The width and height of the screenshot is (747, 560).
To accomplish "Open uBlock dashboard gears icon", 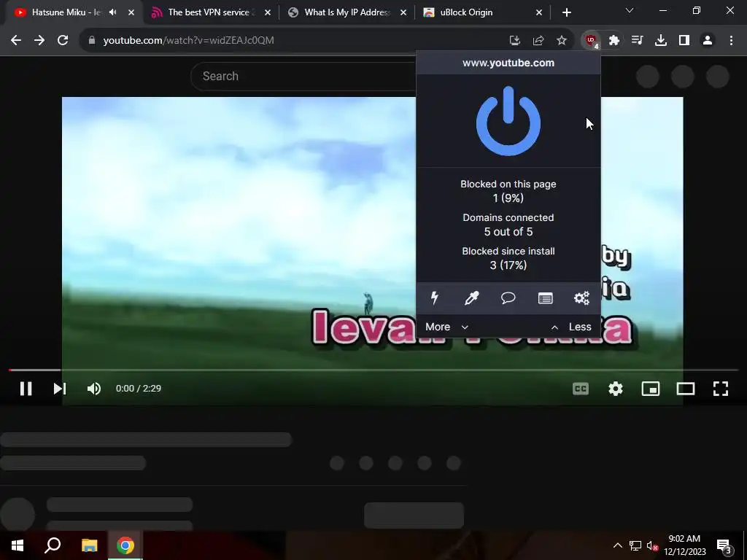I will (x=581, y=298).
